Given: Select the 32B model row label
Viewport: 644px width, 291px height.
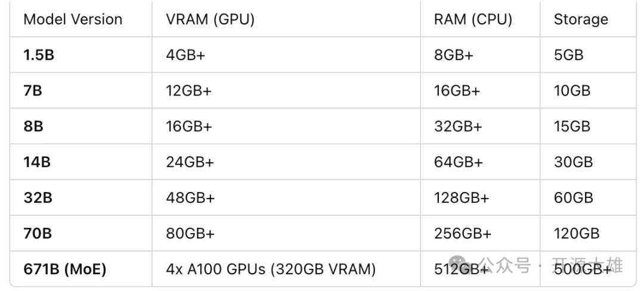Looking at the screenshot, I should click(x=38, y=197).
